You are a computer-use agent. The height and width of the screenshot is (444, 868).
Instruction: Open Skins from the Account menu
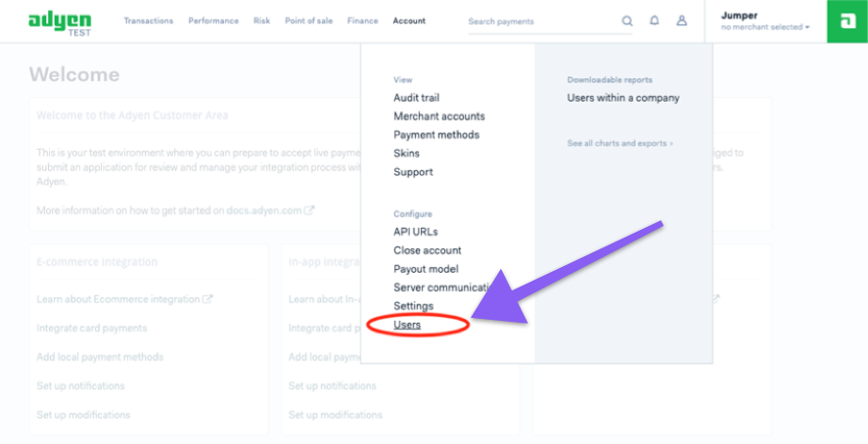pyautogui.click(x=406, y=154)
